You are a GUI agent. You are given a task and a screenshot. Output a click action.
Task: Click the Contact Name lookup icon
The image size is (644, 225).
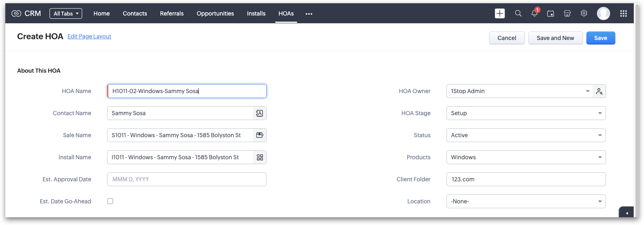point(260,113)
